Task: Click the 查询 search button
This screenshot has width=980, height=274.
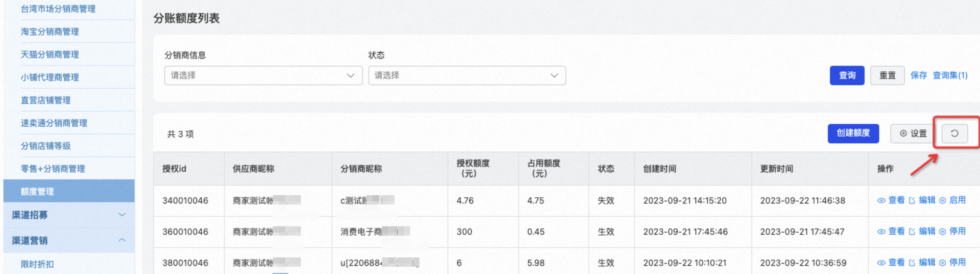Action: [847, 76]
